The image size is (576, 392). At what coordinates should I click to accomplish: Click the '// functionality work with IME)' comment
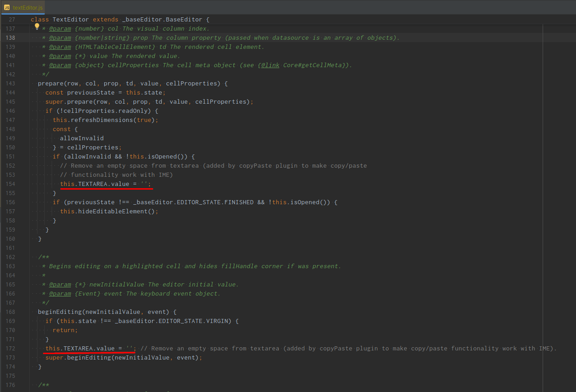[117, 175]
